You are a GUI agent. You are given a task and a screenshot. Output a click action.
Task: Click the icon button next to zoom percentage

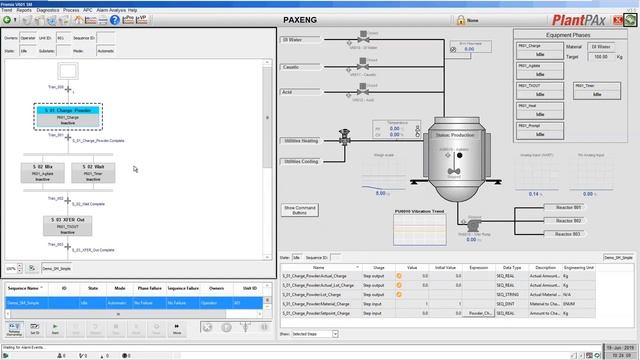[x=32, y=268]
